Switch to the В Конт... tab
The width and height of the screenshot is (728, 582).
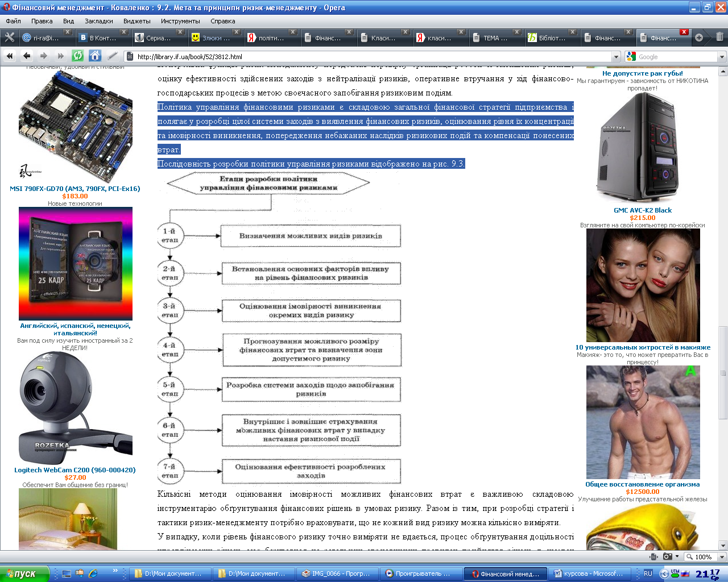[102, 38]
